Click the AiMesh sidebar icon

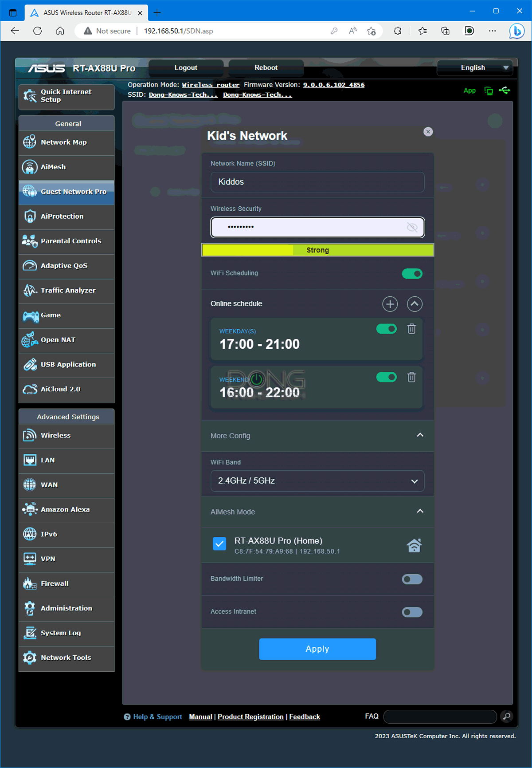click(30, 167)
